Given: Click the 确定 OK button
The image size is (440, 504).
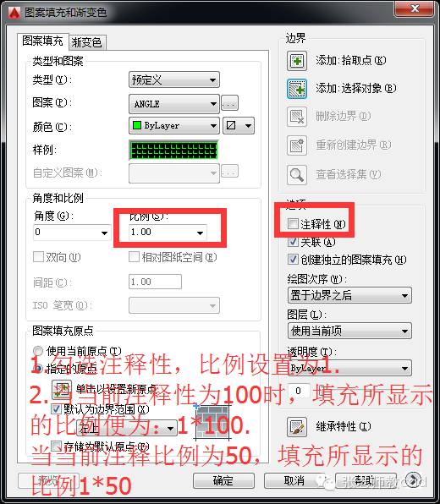Looking at the screenshot, I should 223,481.
